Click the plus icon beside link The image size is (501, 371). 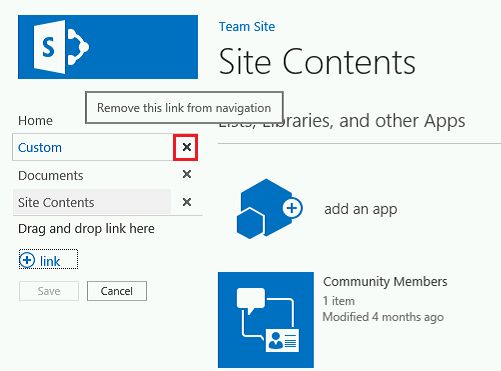27,260
